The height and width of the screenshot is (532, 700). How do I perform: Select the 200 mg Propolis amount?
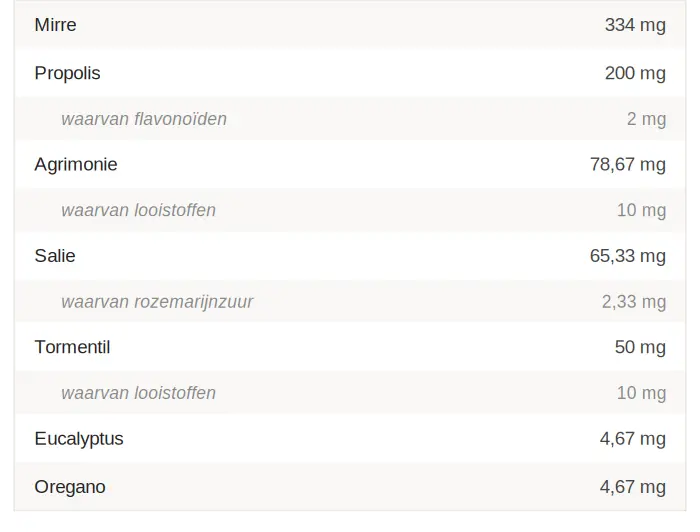(x=634, y=73)
